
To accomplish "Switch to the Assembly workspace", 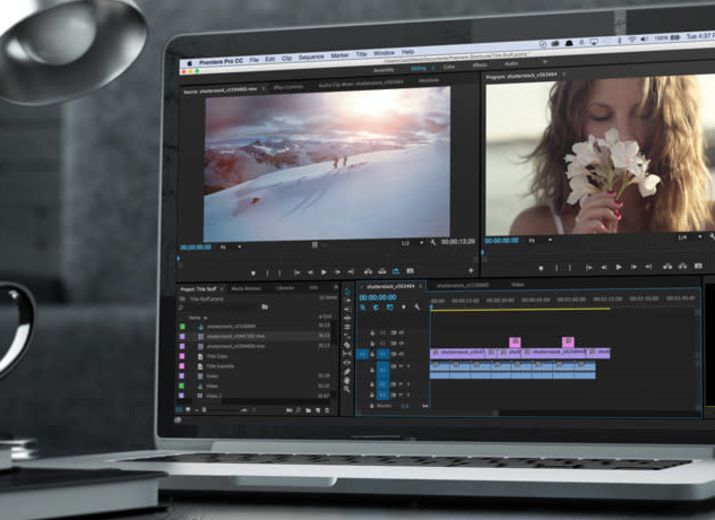I will [383, 70].
